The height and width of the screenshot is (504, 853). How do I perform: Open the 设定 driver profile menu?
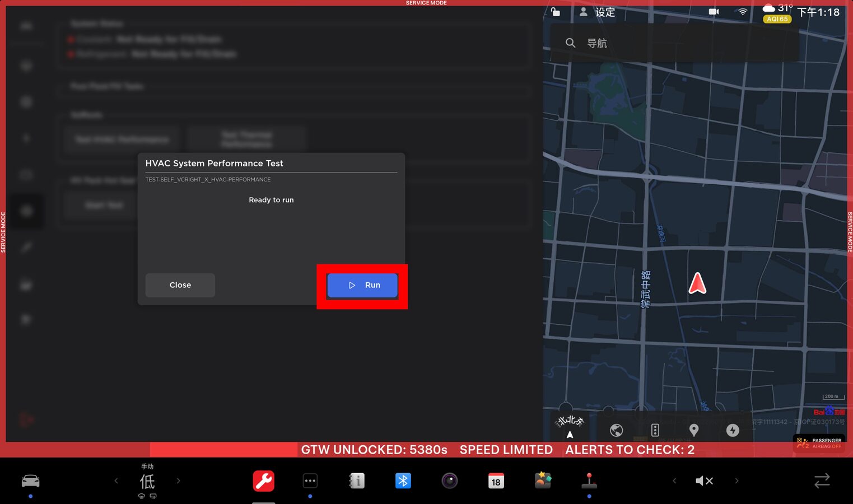[x=598, y=12]
